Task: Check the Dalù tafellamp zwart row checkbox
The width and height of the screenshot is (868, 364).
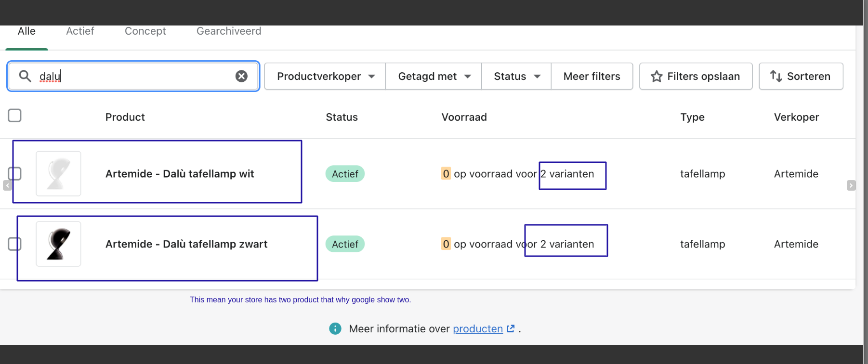Action: tap(15, 244)
